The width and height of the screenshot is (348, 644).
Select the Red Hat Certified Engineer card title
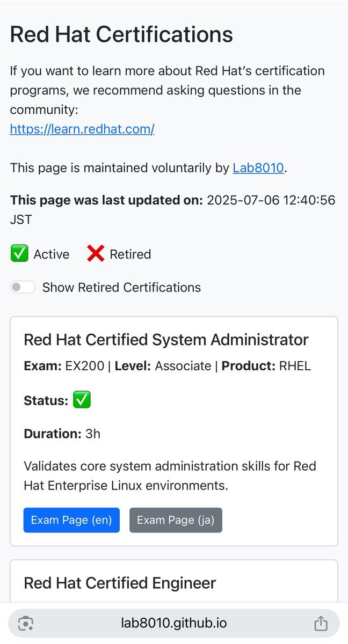pyautogui.click(x=120, y=583)
